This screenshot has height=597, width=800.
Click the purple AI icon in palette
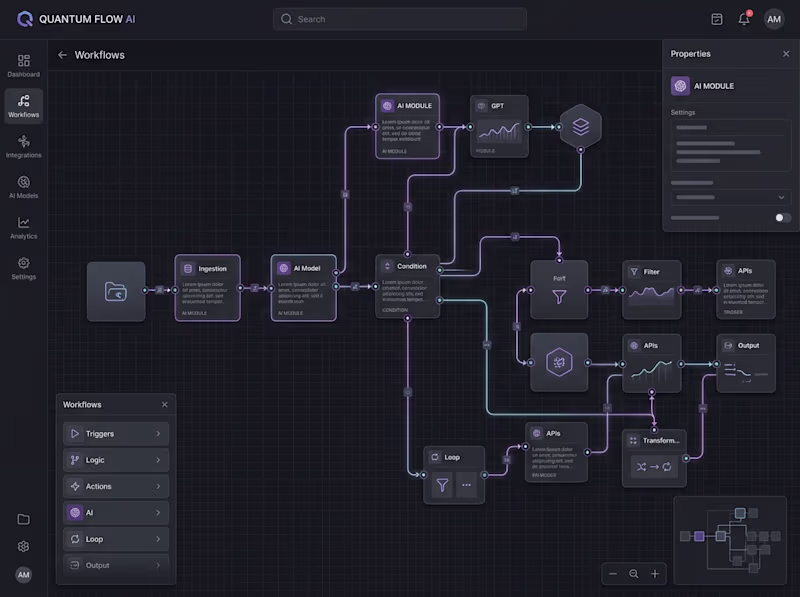75,513
